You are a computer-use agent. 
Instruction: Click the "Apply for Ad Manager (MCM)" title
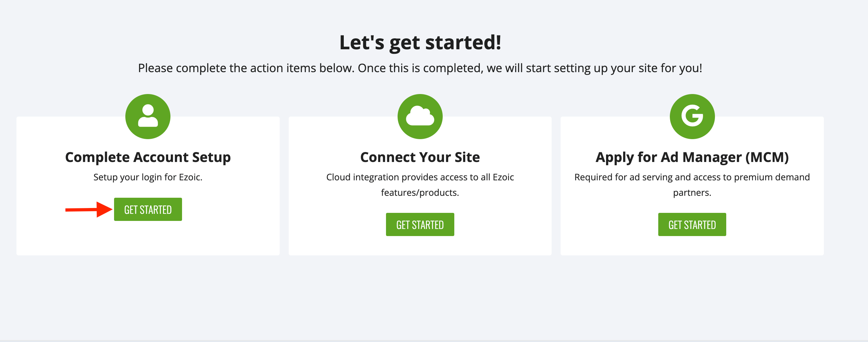[692, 157]
